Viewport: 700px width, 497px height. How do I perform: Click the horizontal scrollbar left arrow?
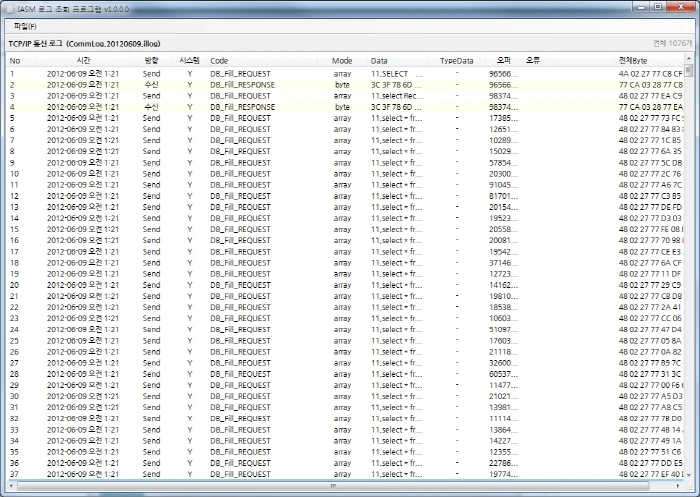(x=11, y=485)
